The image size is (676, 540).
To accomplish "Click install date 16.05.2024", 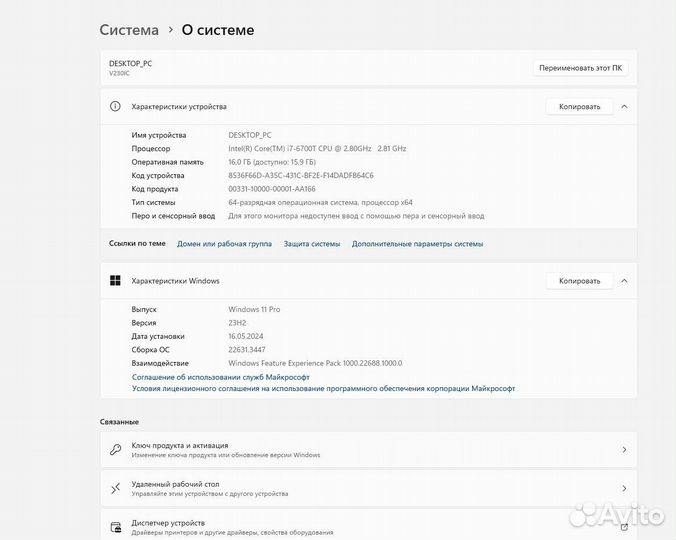I will [x=246, y=336].
